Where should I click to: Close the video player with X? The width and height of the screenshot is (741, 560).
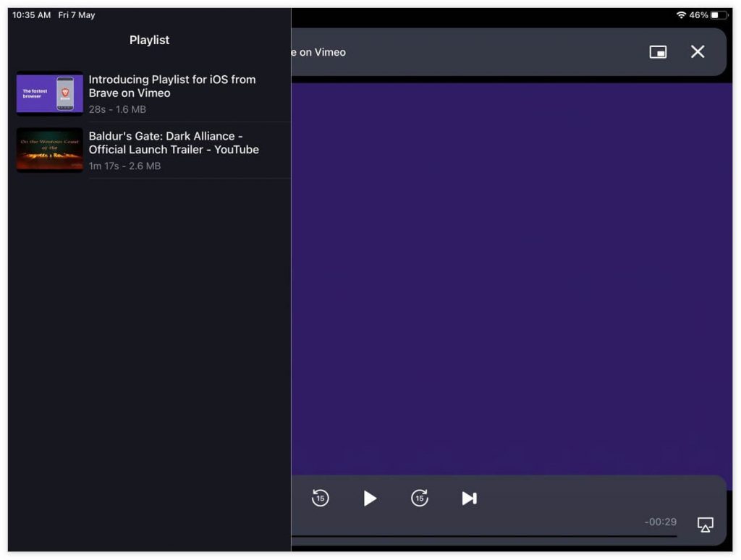(x=697, y=51)
